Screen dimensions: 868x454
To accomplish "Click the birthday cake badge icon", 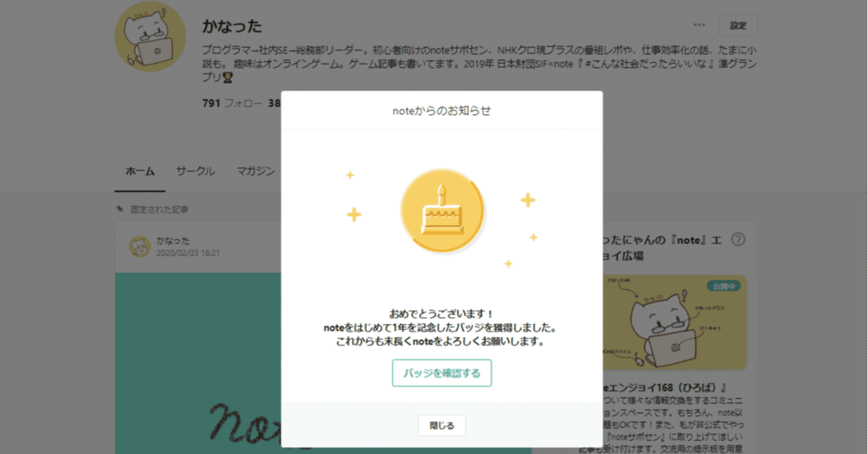I will [x=442, y=211].
